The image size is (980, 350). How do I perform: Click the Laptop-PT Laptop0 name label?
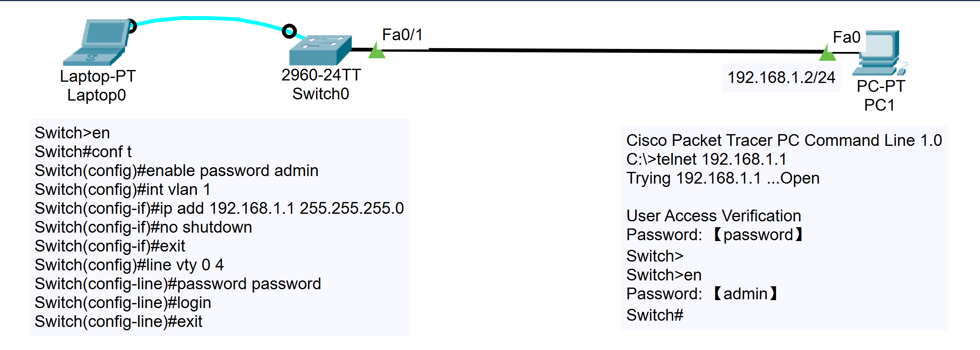[x=97, y=86]
